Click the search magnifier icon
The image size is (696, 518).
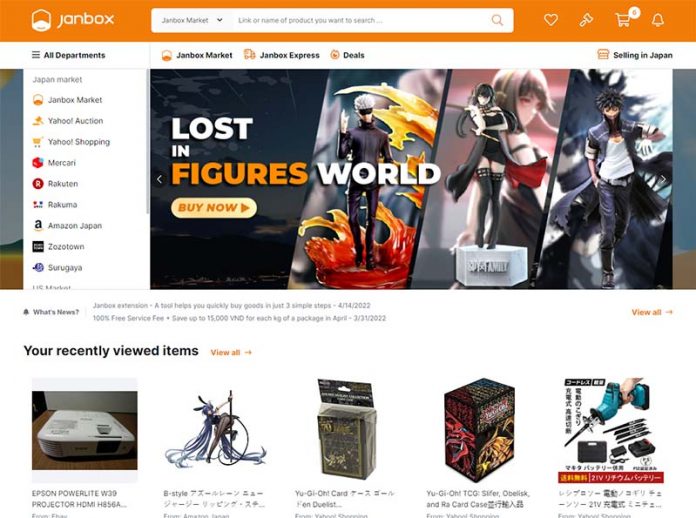pos(498,20)
